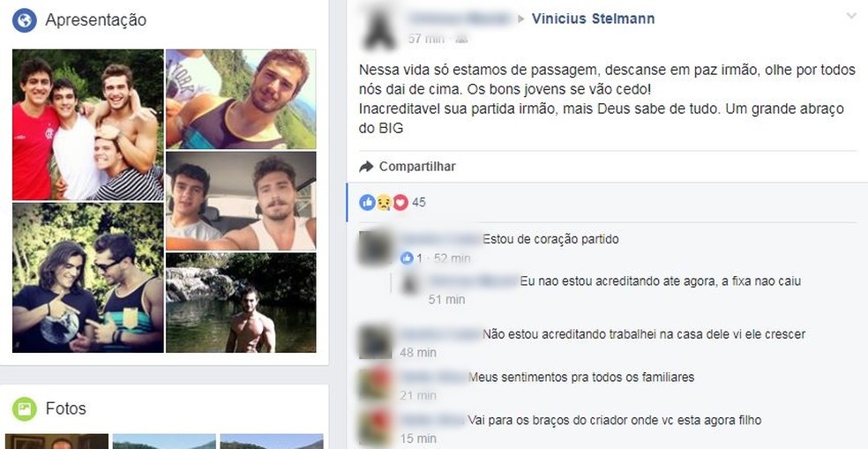The width and height of the screenshot is (868, 449).
Task: Click the 48 min comment timestamp
Action: coord(418,353)
